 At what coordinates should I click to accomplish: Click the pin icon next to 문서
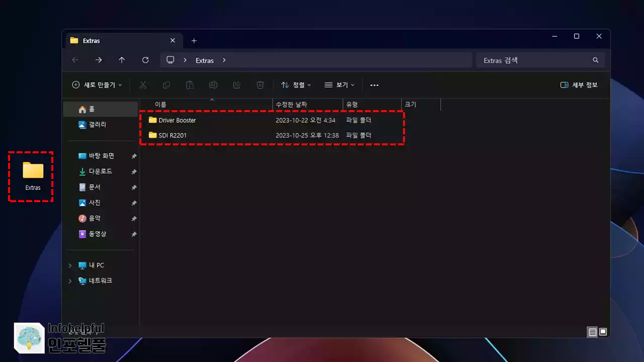click(x=134, y=187)
